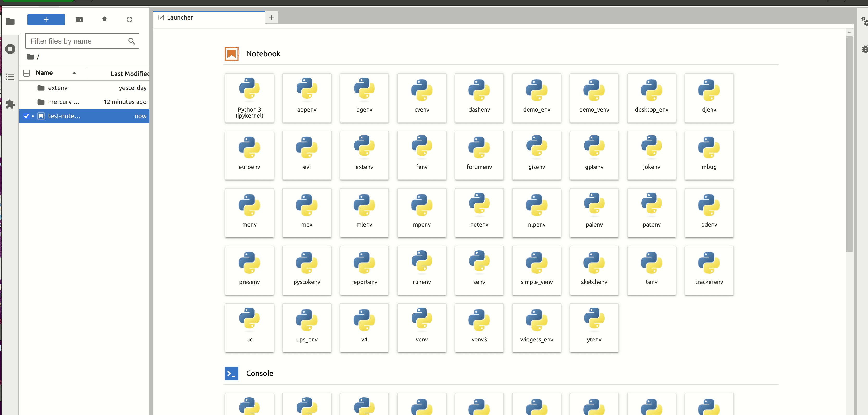The image size is (868, 415).
Task: Open the Table of Contents sidebar
Action: (10, 77)
